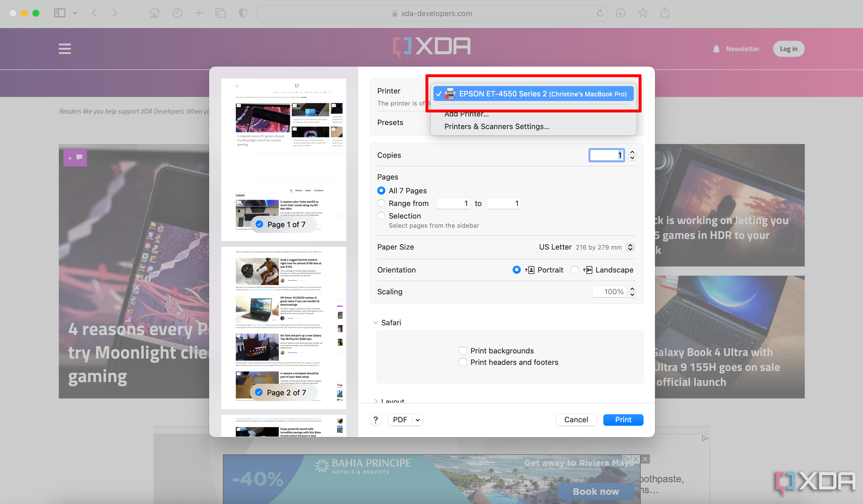Click the Scaling 100% field
Viewport: 863px width, 504px height.
click(609, 292)
